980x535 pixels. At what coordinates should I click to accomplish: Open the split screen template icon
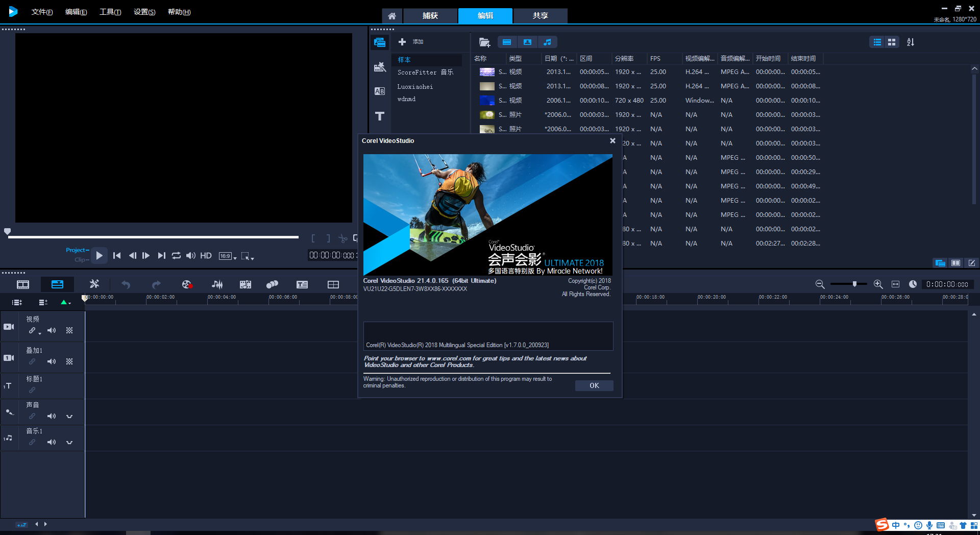point(333,284)
